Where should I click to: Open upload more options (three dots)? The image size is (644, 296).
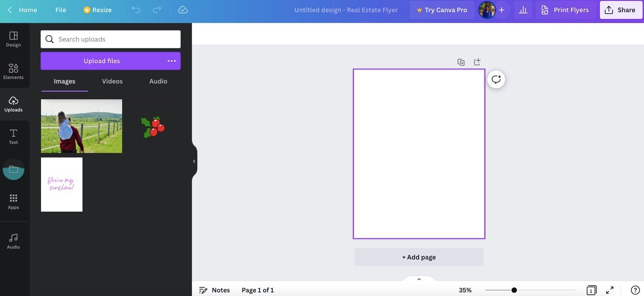click(x=172, y=61)
